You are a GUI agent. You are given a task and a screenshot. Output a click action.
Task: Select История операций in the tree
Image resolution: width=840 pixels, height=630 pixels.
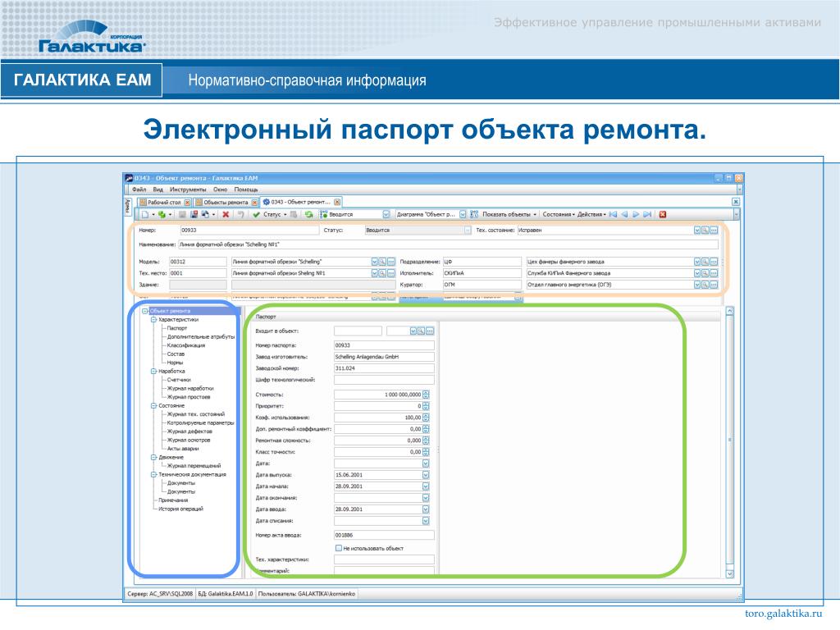tap(180, 509)
